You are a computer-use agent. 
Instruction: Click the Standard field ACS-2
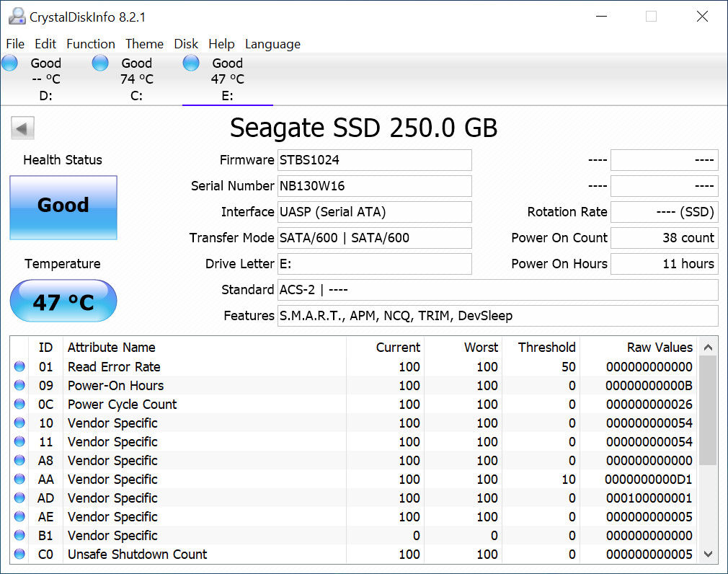498,290
